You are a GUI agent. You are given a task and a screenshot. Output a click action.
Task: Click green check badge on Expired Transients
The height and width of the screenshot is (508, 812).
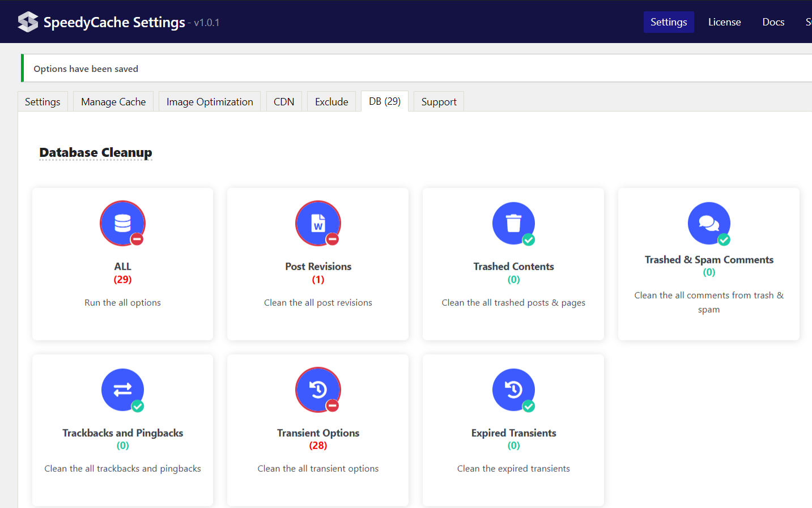[529, 406]
